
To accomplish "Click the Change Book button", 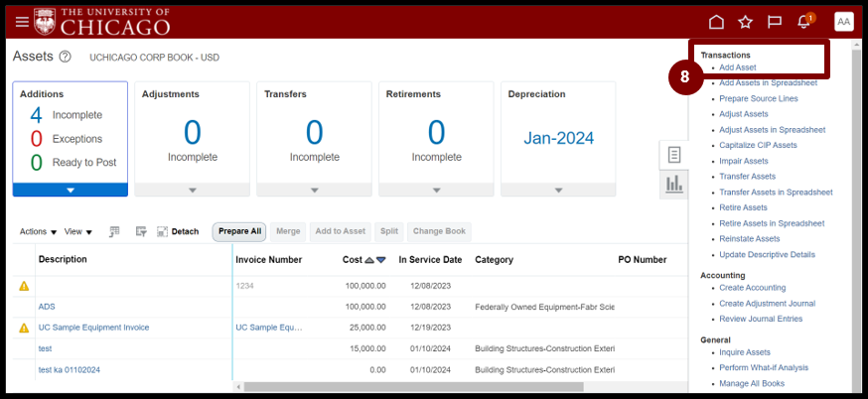I will 439,231.
